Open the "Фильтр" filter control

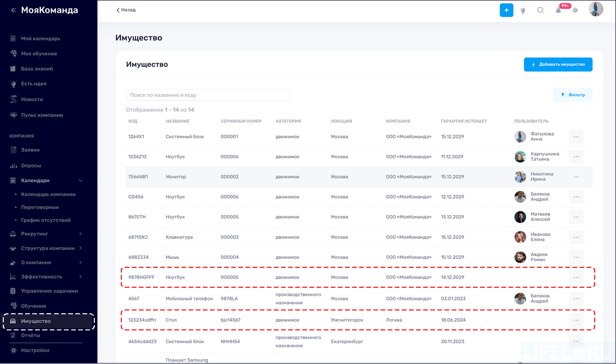(x=573, y=95)
